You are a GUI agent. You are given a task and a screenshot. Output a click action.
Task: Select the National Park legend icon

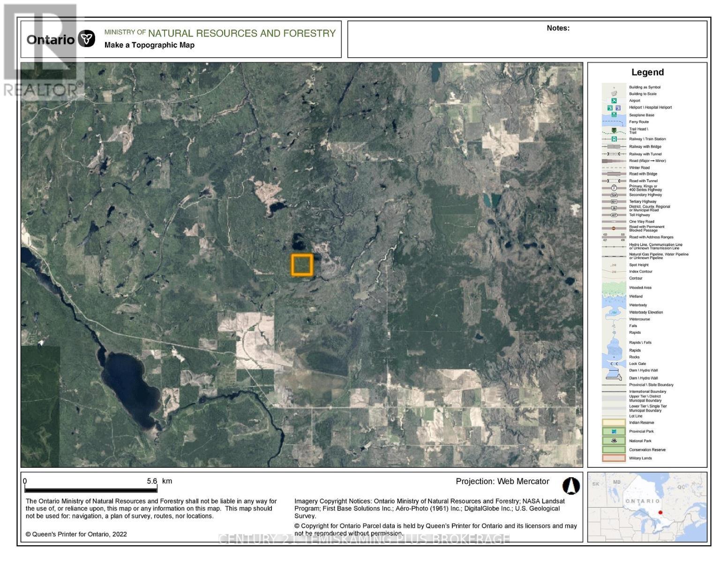tap(614, 441)
